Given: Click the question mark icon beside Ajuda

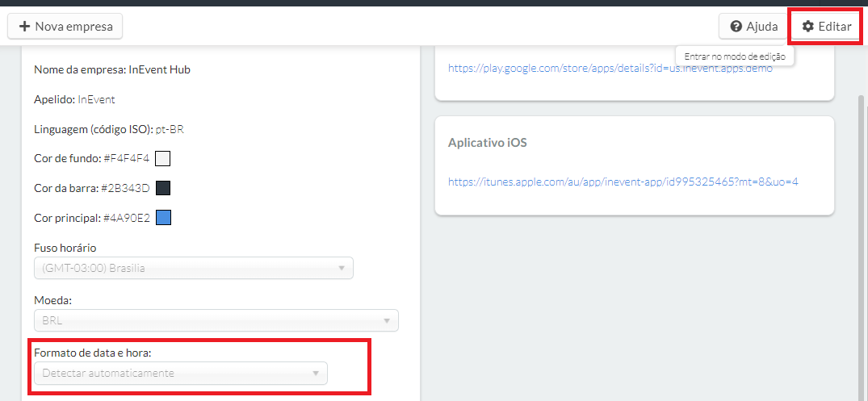Looking at the screenshot, I should coord(736,26).
